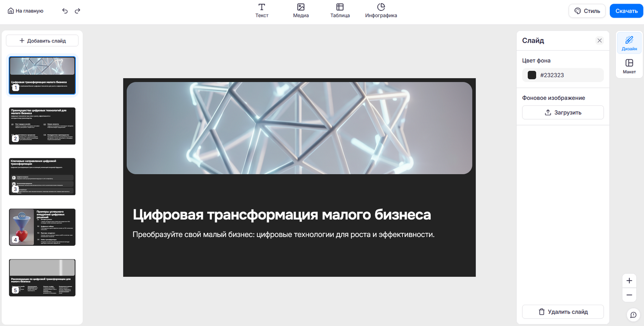Delete the slide with Удалить слайд
Image resolution: width=644 pixels, height=326 pixels.
click(563, 312)
